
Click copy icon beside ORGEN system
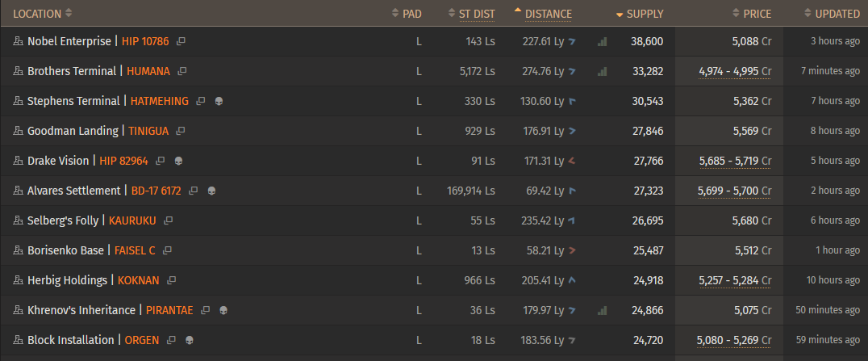(171, 340)
